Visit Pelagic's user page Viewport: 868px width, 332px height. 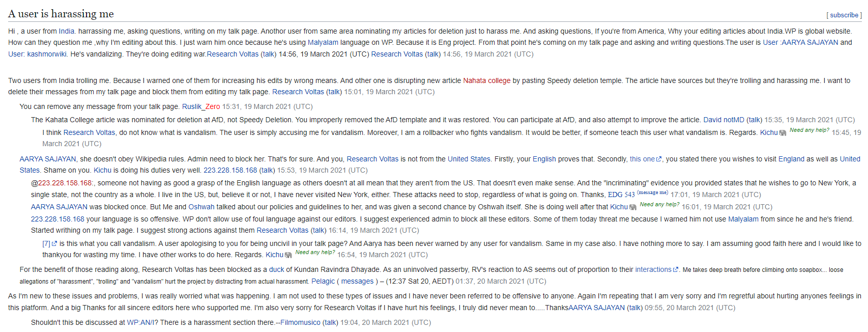[323, 281]
